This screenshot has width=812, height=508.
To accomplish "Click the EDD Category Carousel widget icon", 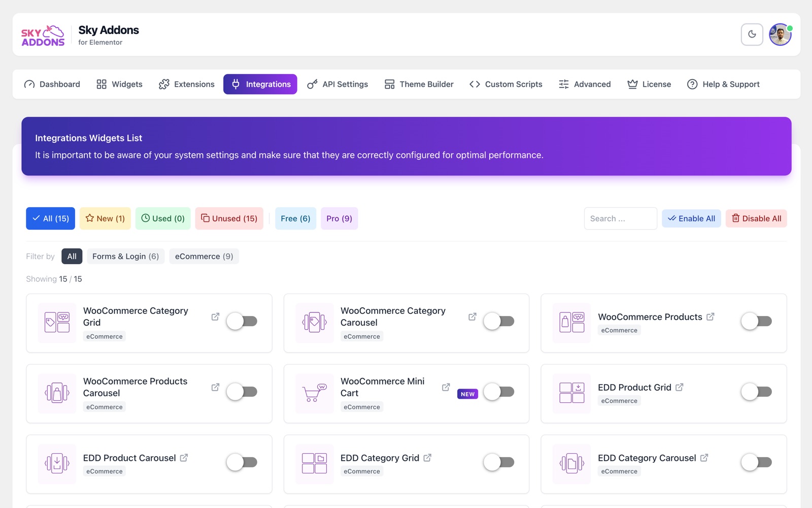I will click(572, 464).
